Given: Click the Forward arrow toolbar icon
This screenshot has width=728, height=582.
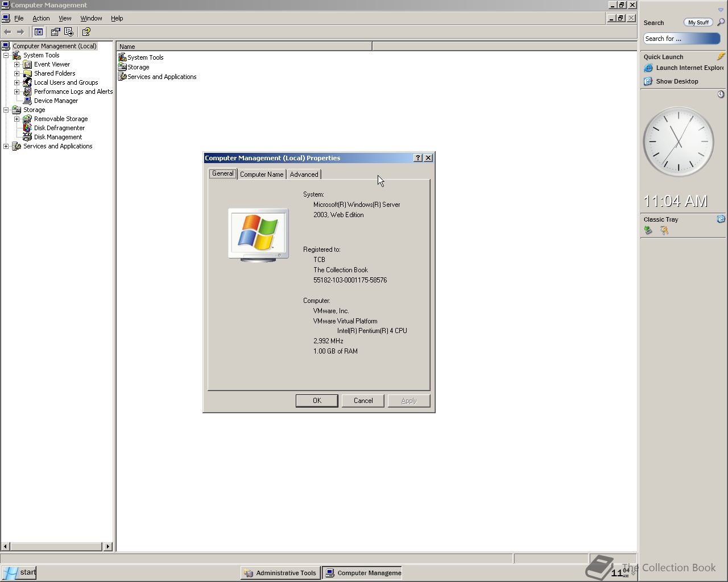Looking at the screenshot, I should tap(20, 32).
